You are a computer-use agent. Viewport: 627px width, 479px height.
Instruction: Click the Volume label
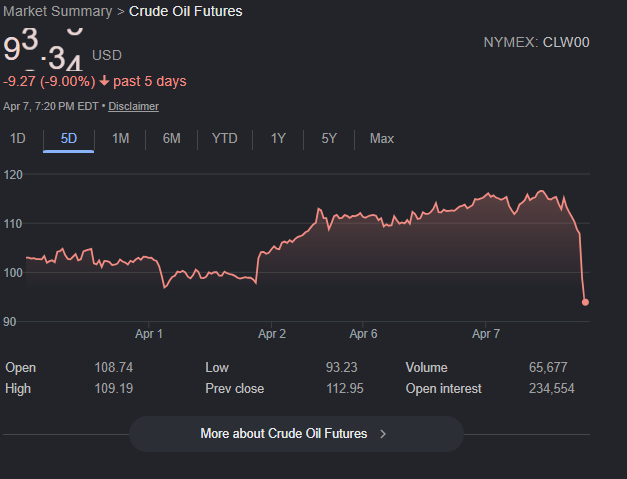[x=426, y=367]
